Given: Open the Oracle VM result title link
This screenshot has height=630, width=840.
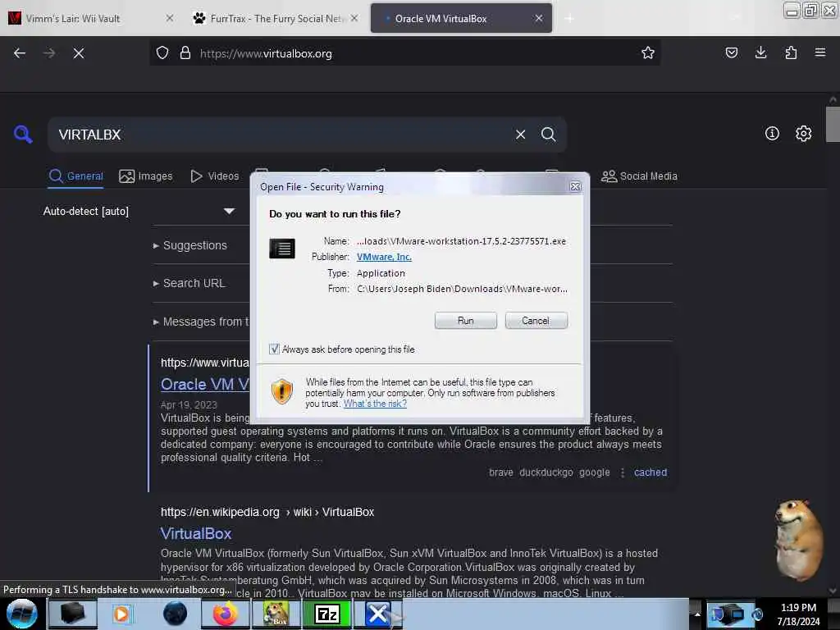Looking at the screenshot, I should (x=204, y=384).
